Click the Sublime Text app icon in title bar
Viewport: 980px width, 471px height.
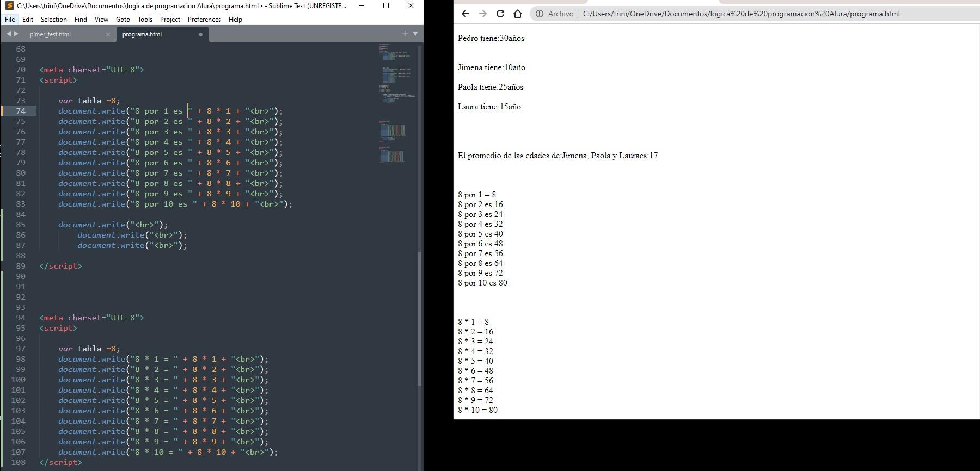tap(9, 5)
